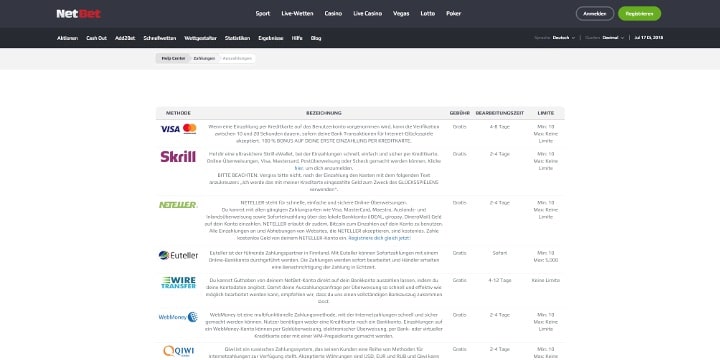Click the WebMoney logo
The image size is (720, 360).
178,317
